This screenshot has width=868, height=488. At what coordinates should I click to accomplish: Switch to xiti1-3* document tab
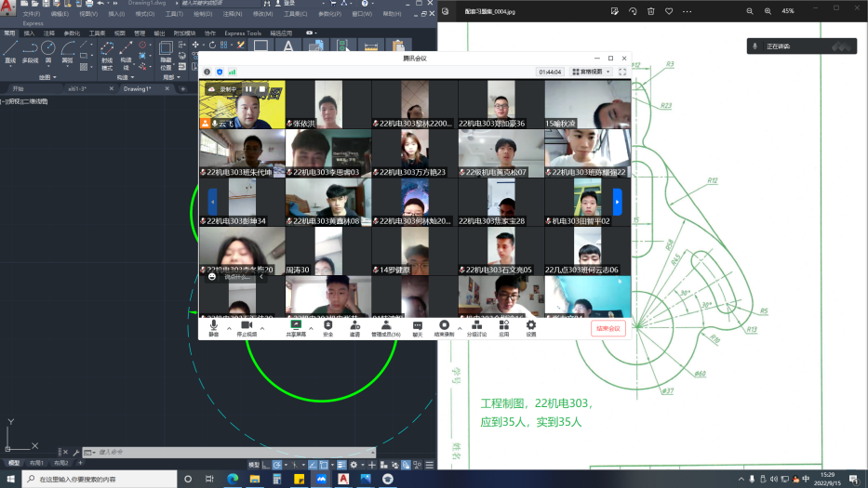77,88
